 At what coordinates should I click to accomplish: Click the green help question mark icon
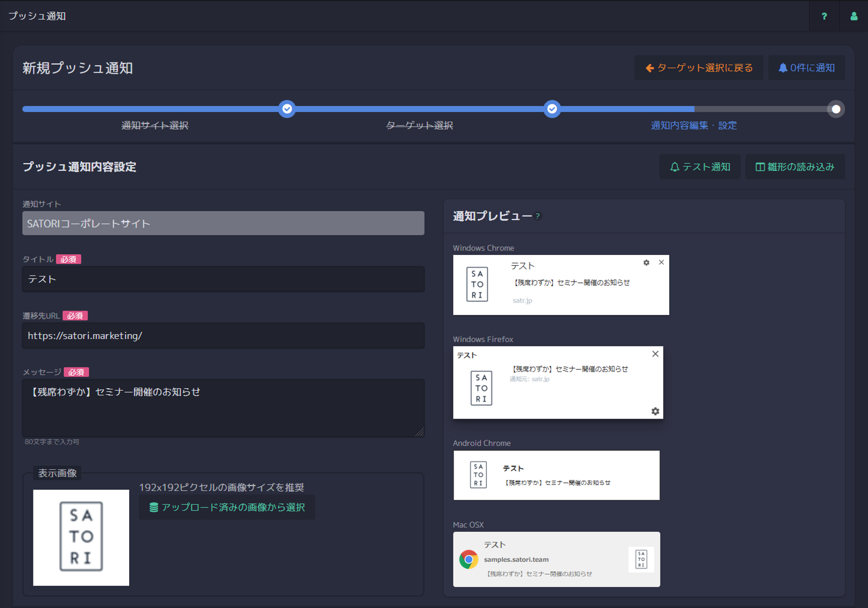click(x=824, y=16)
